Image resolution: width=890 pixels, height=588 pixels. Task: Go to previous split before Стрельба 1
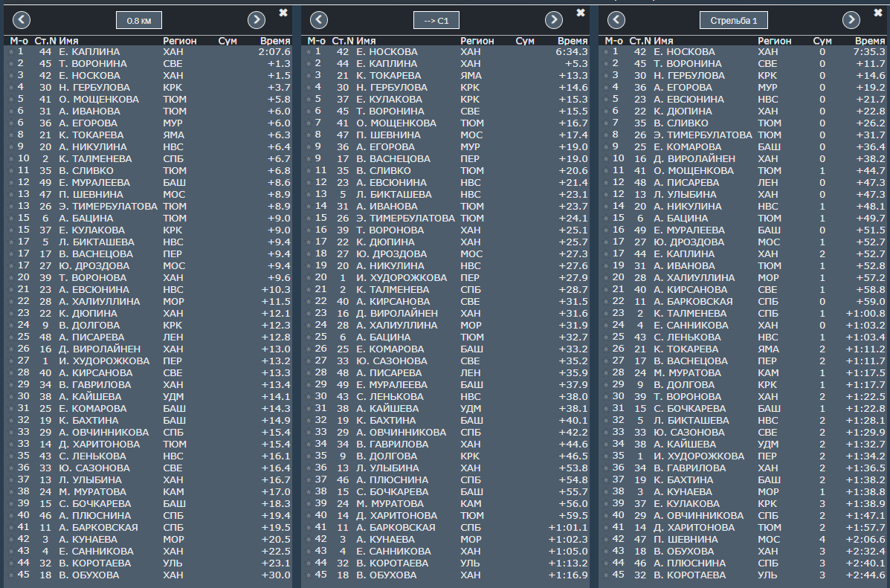tap(616, 20)
